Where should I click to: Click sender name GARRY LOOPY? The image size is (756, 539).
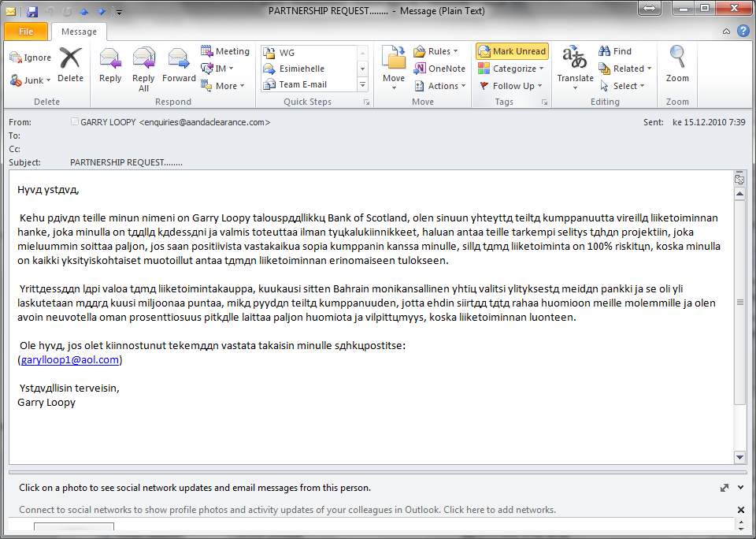coord(108,122)
